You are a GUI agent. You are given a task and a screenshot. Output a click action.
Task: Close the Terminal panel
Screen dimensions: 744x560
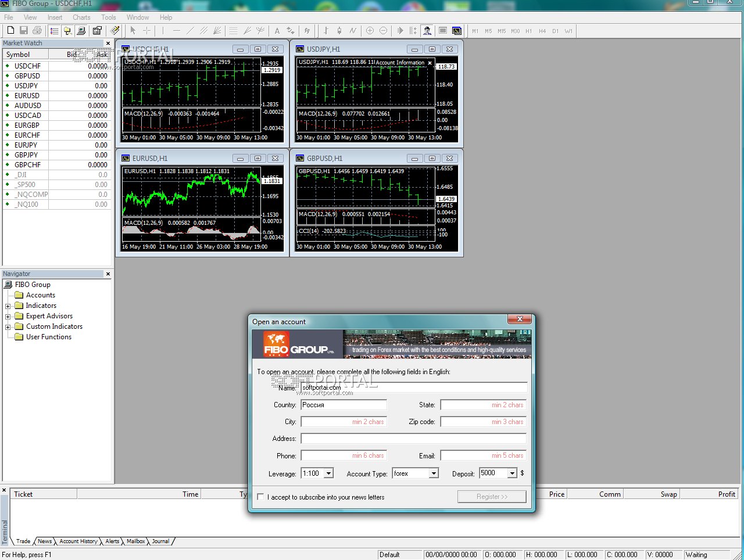point(4,491)
